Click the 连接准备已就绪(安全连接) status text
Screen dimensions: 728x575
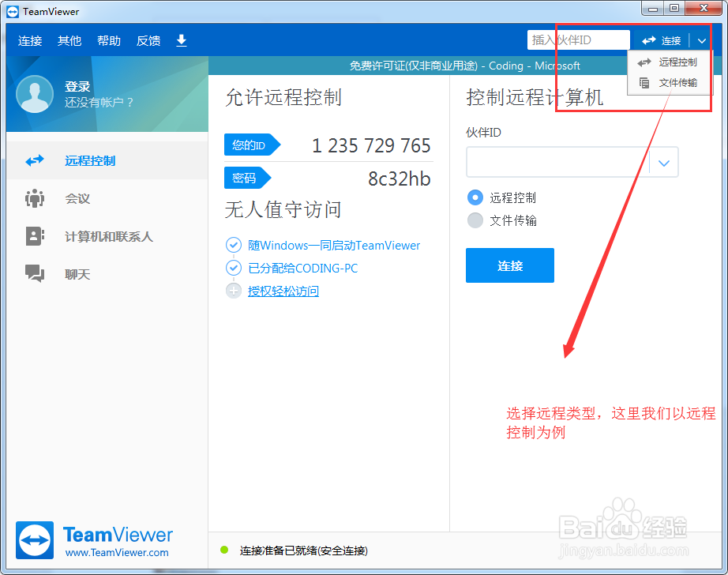304,551
